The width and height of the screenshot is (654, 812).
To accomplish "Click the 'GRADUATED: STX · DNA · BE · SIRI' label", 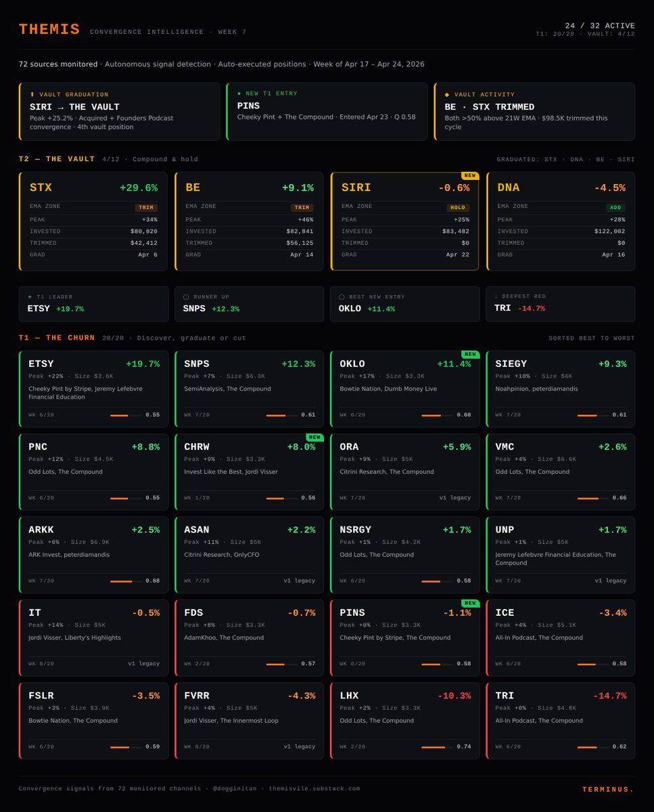I will pyautogui.click(x=566, y=160).
